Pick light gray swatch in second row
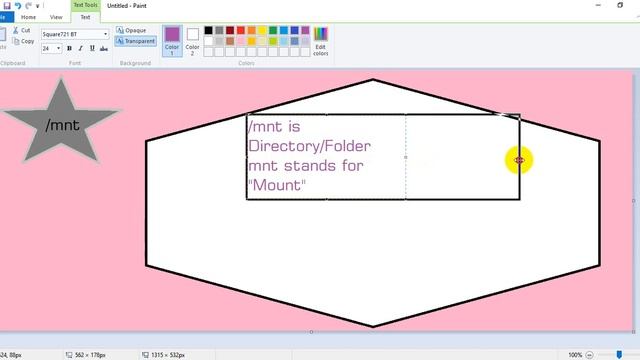 [x=219, y=41]
